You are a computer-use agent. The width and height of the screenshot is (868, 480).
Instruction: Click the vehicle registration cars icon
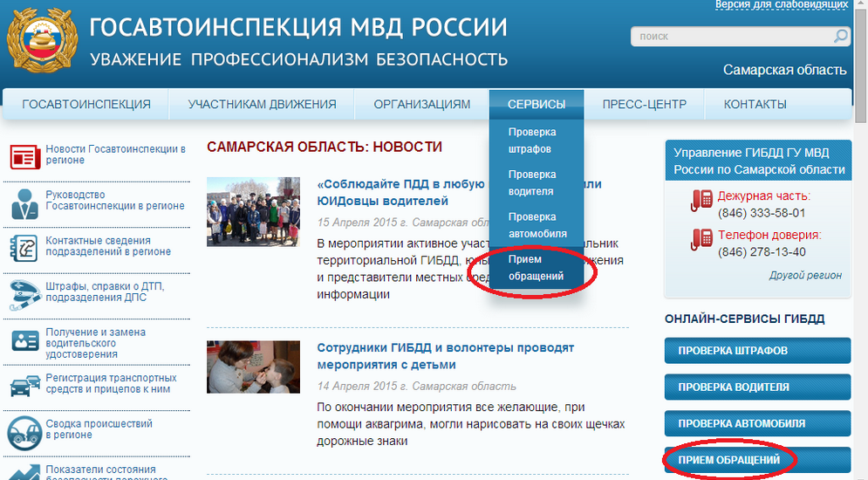coord(24,385)
